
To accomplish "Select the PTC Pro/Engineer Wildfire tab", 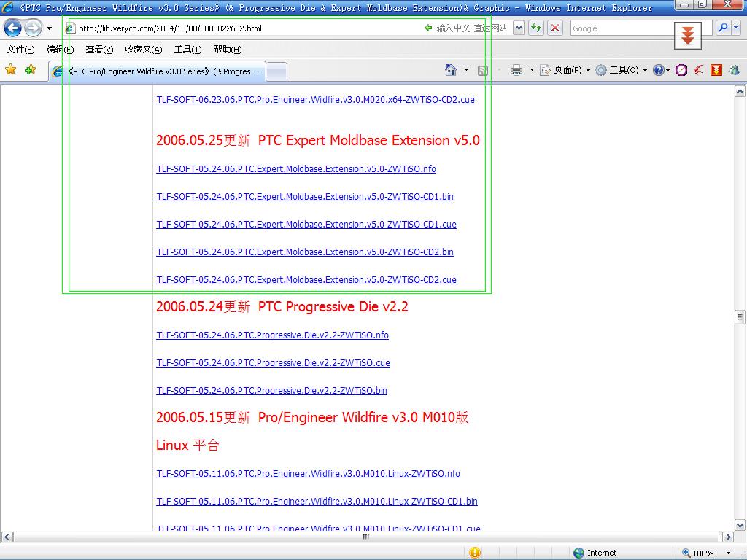I will [158, 71].
